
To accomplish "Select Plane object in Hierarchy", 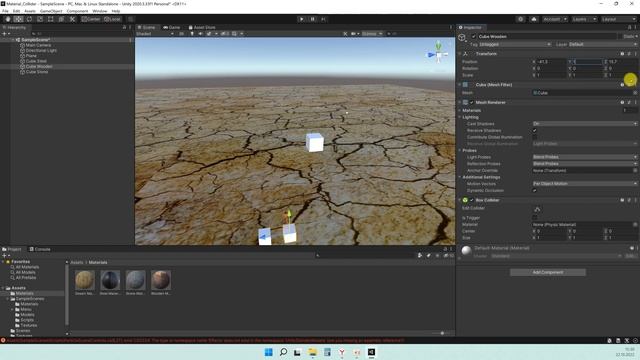I will coord(31,56).
